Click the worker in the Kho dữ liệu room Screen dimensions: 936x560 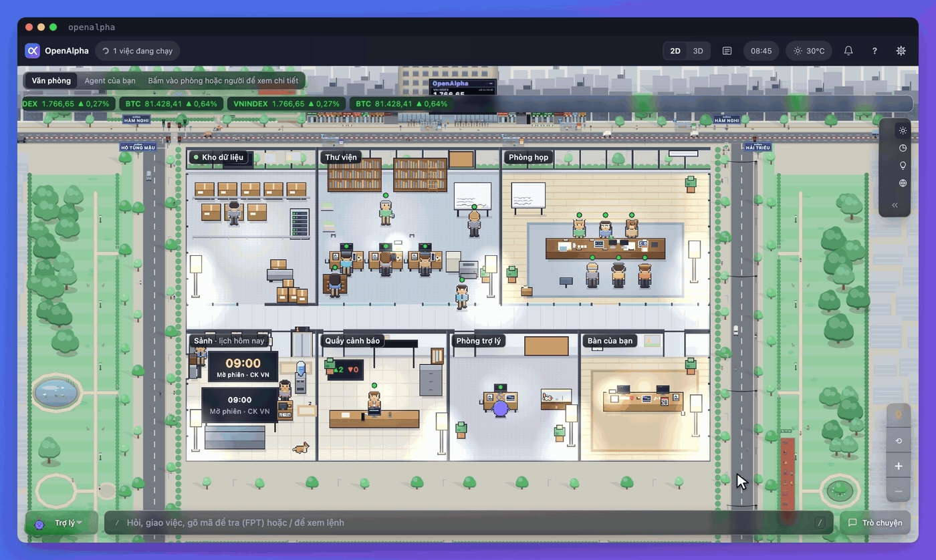tap(233, 213)
